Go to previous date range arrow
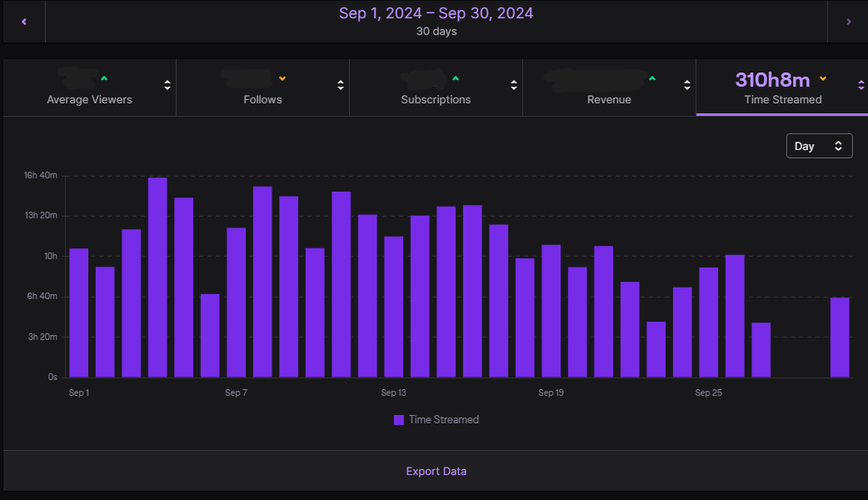Viewport: 868px width, 500px height. (x=24, y=22)
